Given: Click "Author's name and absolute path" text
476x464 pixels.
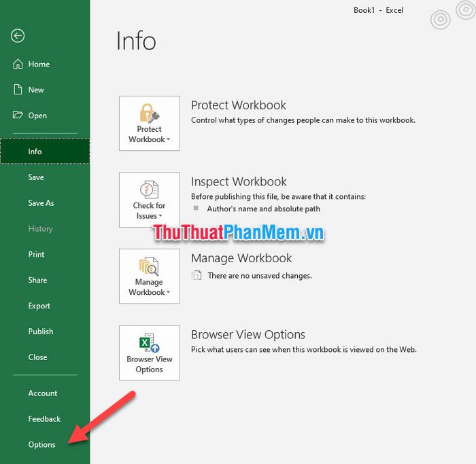Looking at the screenshot, I should pyautogui.click(x=263, y=209).
